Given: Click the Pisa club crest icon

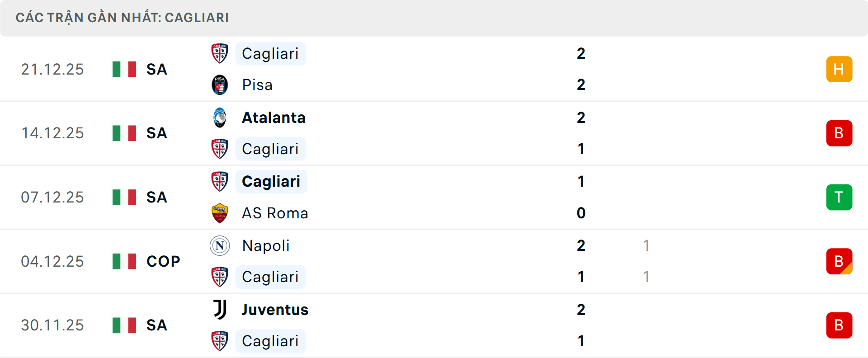Looking at the screenshot, I should click(220, 85).
